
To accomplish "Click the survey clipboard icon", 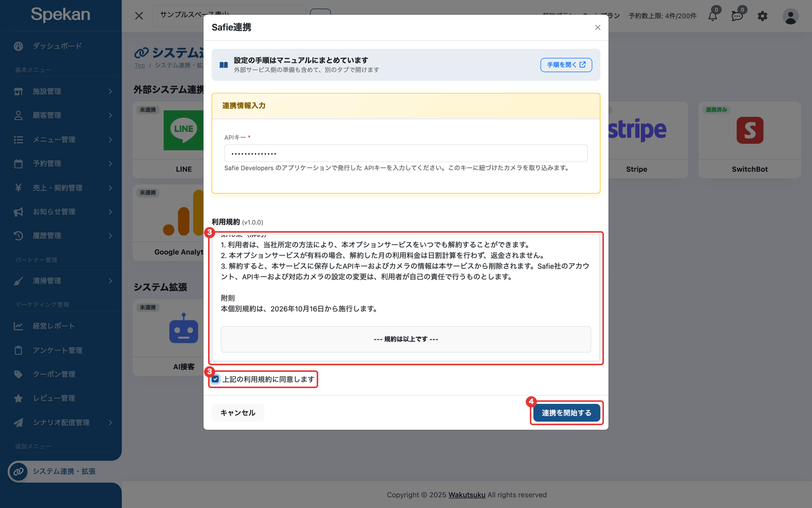I will [x=18, y=351].
